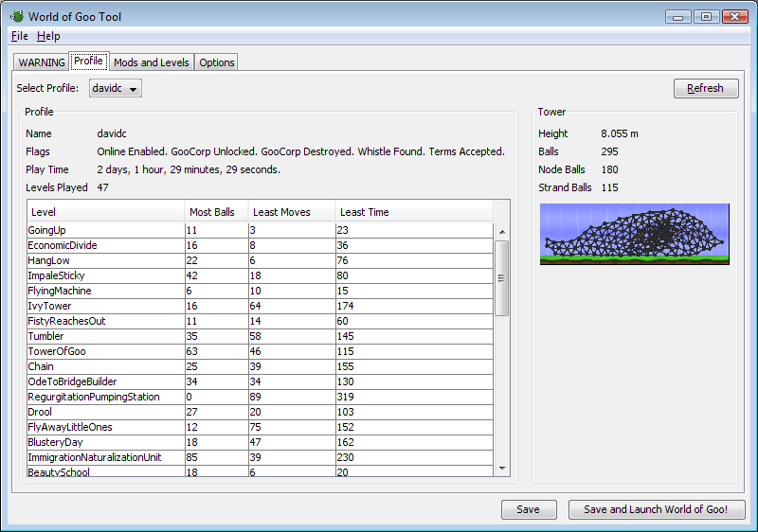This screenshot has height=532, width=758.
Task: Click the tower preview thumbnail
Action: (x=634, y=234)
